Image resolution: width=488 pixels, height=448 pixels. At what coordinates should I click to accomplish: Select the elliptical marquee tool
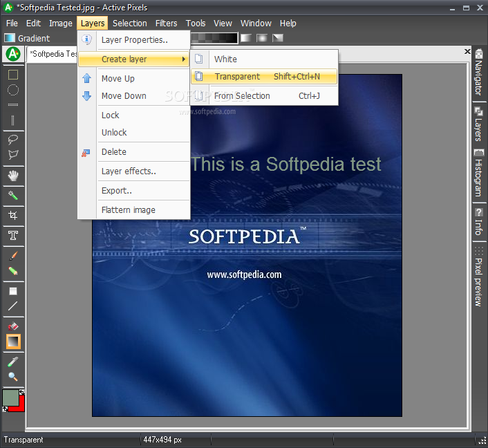point(13,90)
